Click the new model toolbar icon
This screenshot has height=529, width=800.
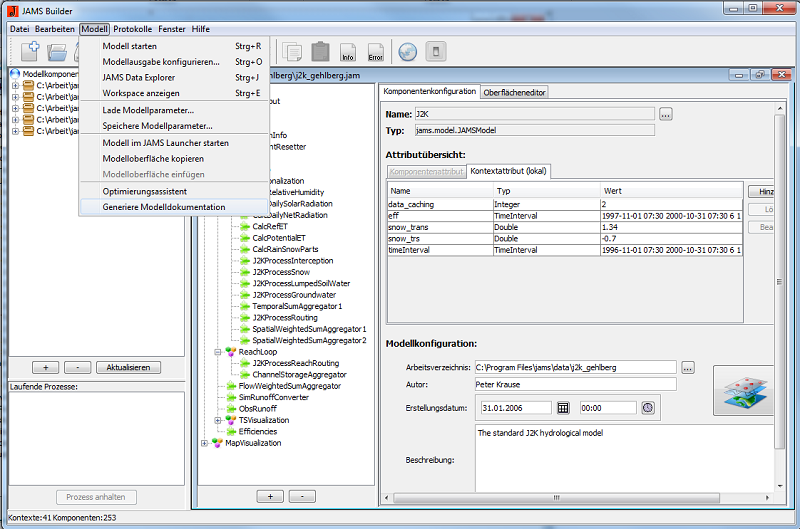[x=29, y=51]
